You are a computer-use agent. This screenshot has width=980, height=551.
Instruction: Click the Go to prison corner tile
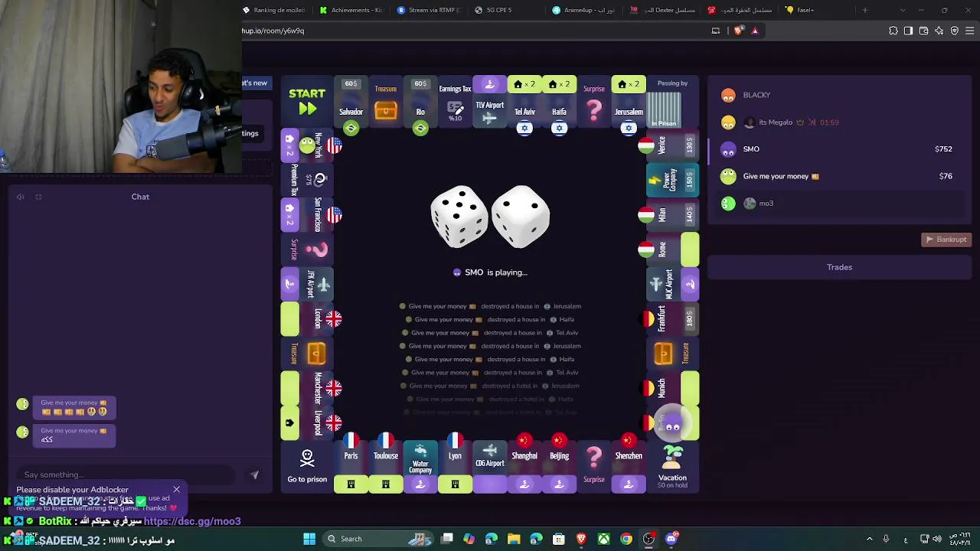(x=307, y=467)
